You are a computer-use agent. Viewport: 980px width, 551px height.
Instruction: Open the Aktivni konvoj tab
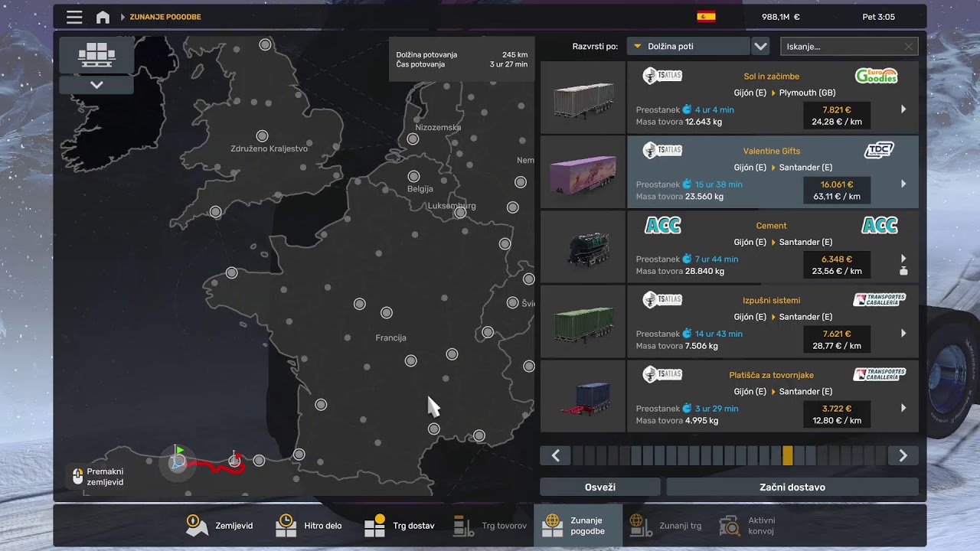click(747, 526)
